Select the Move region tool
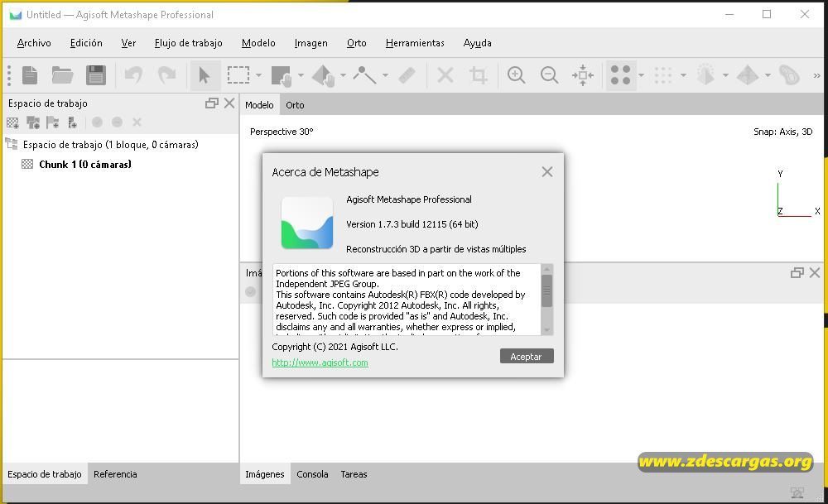This screenshot has width=828, height=504. point(282,75)
